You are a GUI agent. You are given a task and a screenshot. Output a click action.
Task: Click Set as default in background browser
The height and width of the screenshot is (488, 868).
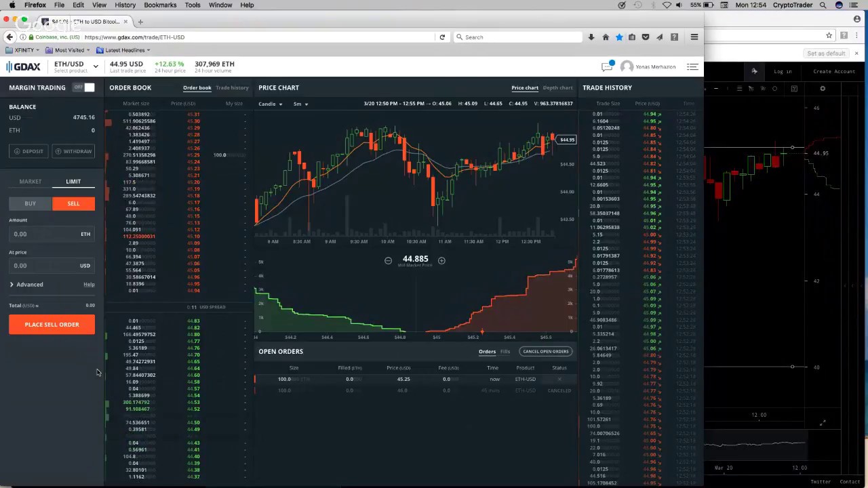click(x=826, y=53)
